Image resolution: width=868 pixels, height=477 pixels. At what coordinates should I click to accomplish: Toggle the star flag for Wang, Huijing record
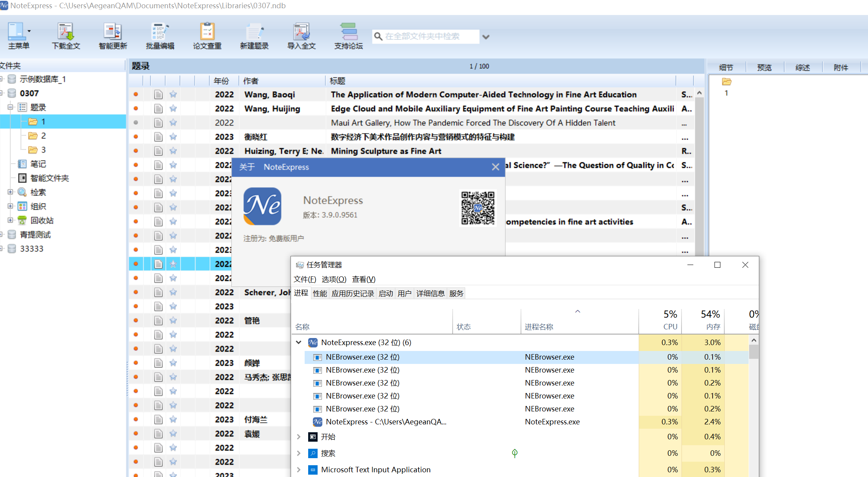point(173,109)
